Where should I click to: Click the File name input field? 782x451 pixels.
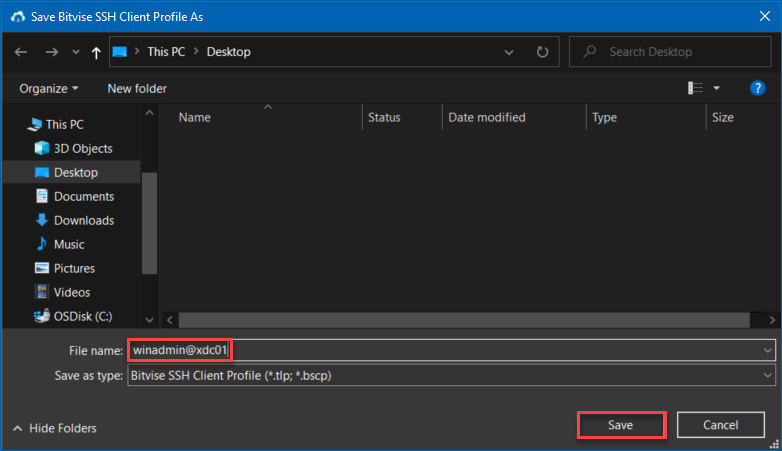(451, 350)
